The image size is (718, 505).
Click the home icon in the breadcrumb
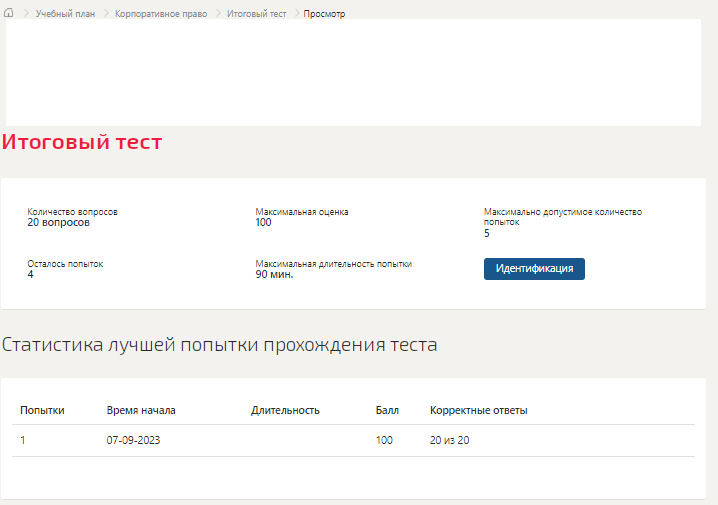[10, 14]
